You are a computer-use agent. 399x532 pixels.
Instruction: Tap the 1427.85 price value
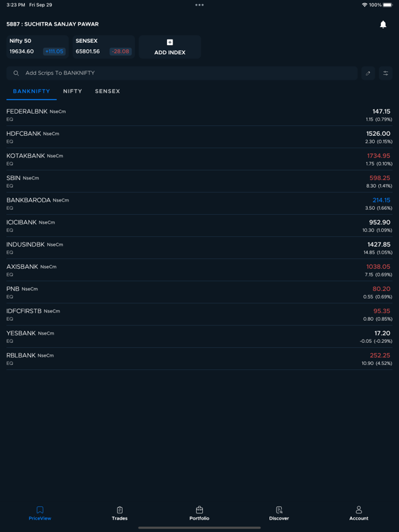click(379, 245)
